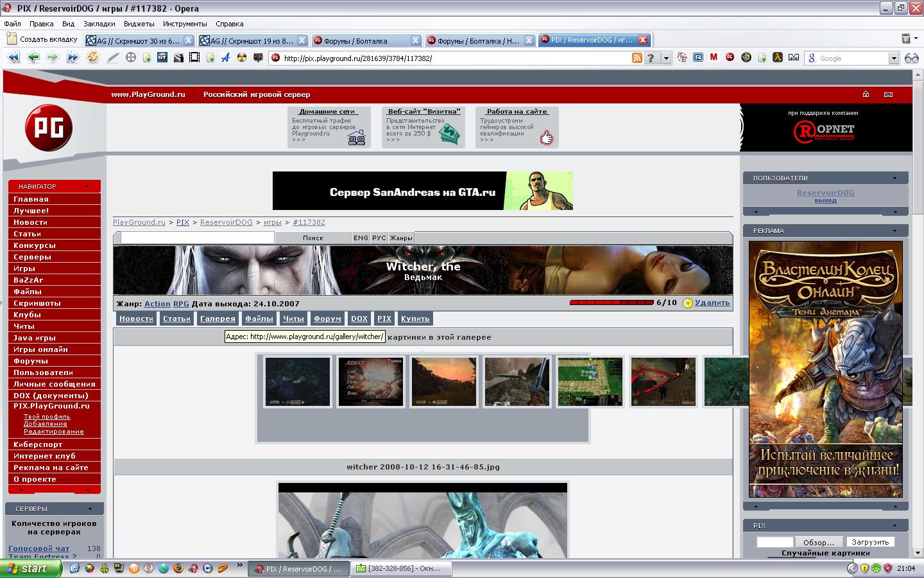Open the Google search engine dropdown

(x=894, y=58)
